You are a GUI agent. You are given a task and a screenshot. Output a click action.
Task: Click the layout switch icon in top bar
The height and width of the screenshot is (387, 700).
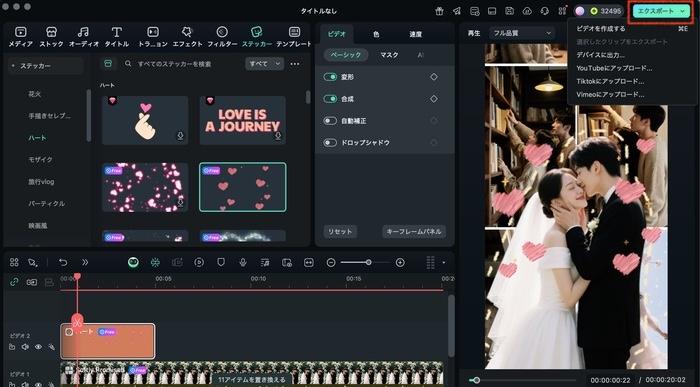[492, 11]
